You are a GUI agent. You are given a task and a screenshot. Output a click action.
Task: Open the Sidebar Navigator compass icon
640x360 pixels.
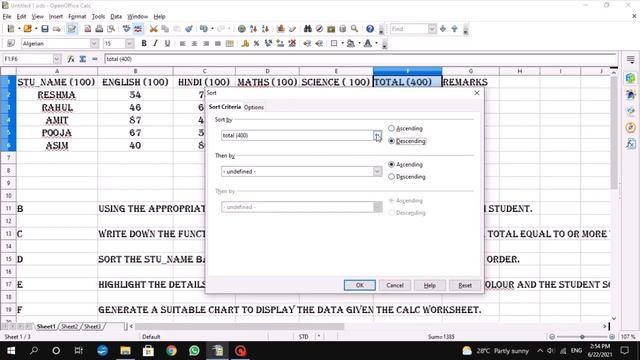(x=631, y=127)
